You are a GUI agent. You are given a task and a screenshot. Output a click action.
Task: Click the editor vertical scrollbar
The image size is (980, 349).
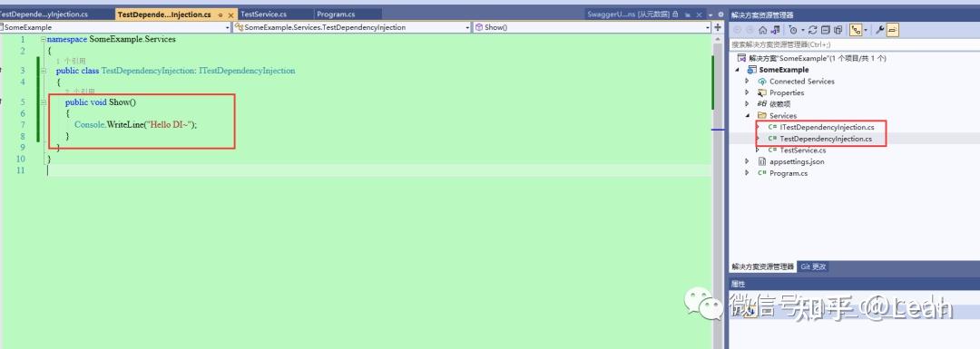tap(718, 191)
